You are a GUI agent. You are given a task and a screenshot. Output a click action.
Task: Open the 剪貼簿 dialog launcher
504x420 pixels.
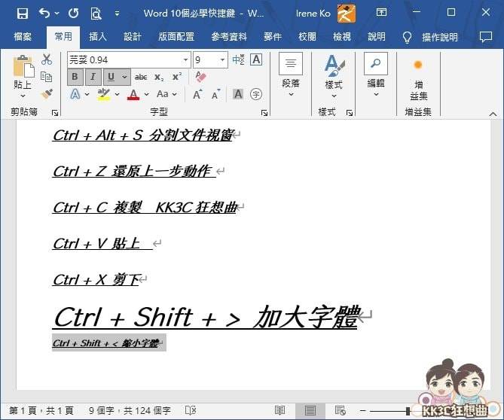click(55, 113)
